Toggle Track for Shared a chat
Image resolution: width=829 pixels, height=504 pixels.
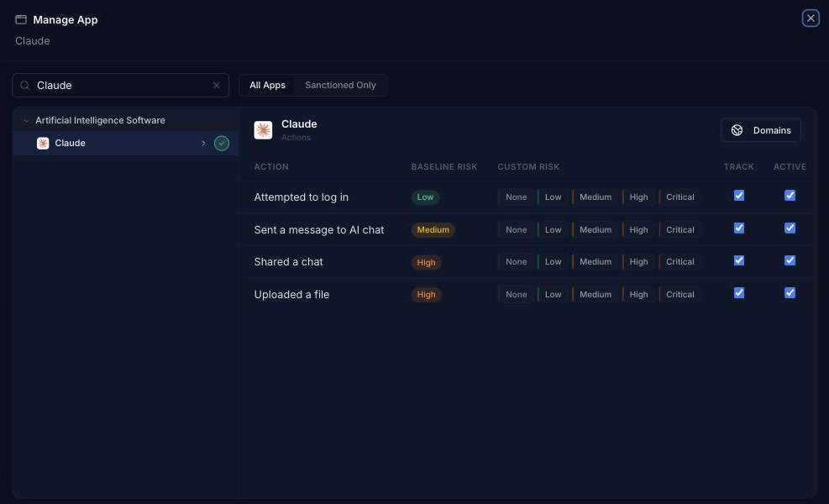739,260
